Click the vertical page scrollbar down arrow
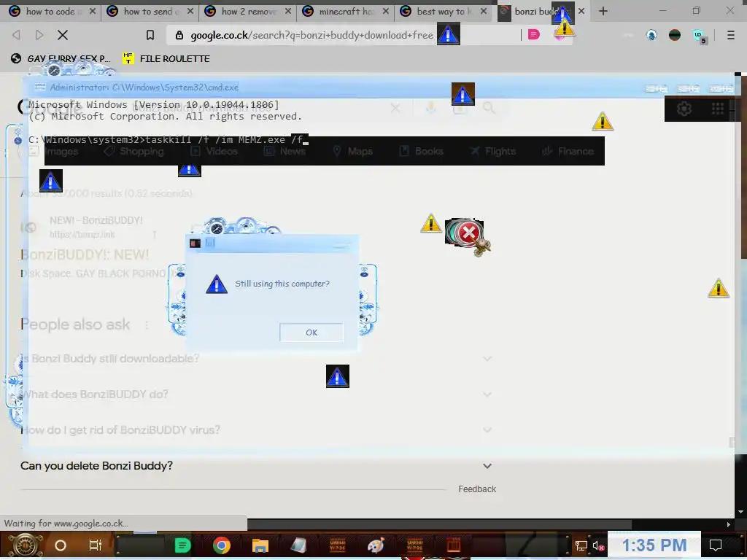This screenshot has height=560, width=747. pyautogui.click(x=740, y=512)
